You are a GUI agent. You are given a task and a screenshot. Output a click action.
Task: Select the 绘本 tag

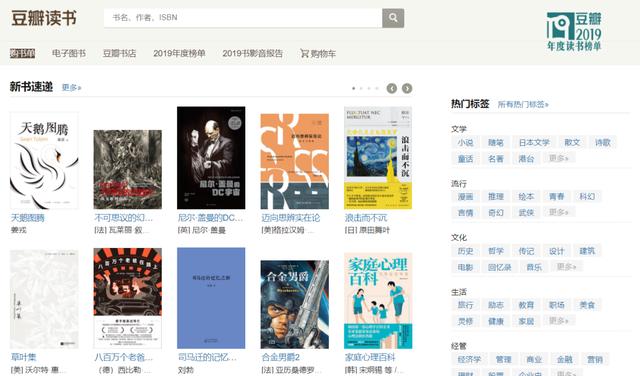click(x=527, y=197)
